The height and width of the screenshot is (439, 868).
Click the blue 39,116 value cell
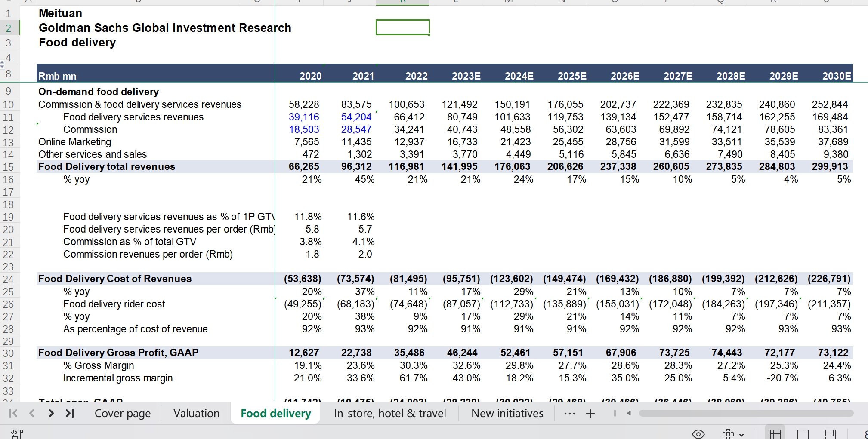[304, 117]
